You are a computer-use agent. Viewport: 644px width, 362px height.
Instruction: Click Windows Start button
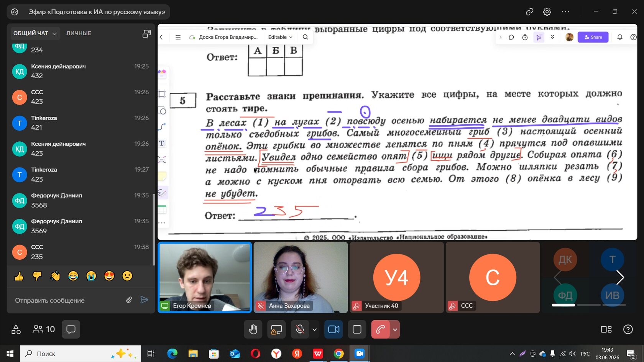click(x=10, y=354)
